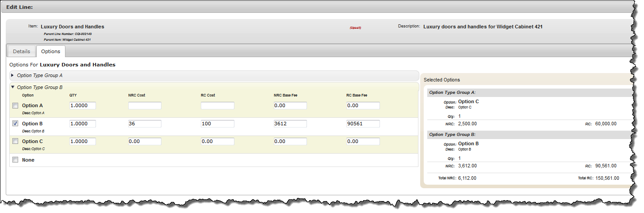Viewport: 644px width, 213px height.
Task: Enable the Option A checkbox
Action: (x=15, y=106)
